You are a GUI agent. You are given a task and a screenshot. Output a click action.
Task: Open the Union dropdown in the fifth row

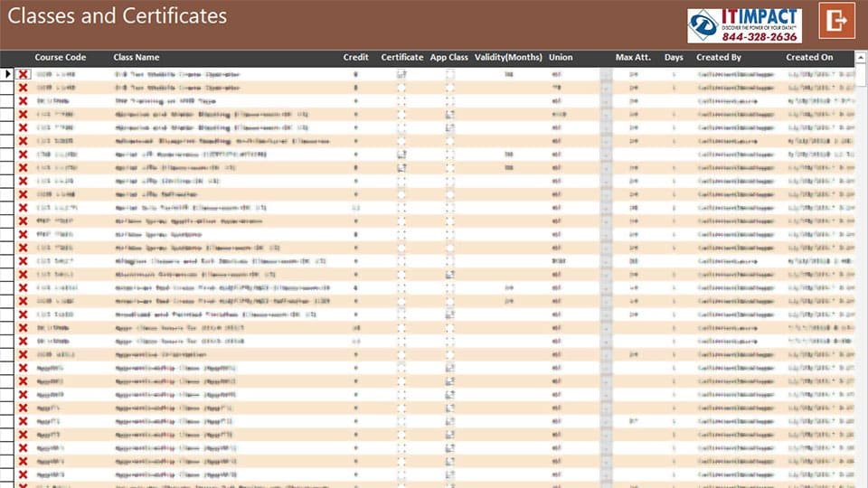click(x=606, y=127)
